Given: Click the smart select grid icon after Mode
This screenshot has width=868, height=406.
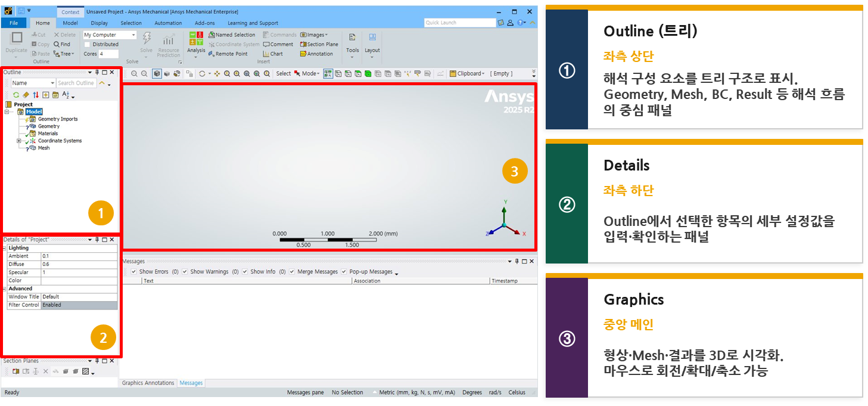Looking at the screenshot, I should pyautogui.click(x=328, y=74).
